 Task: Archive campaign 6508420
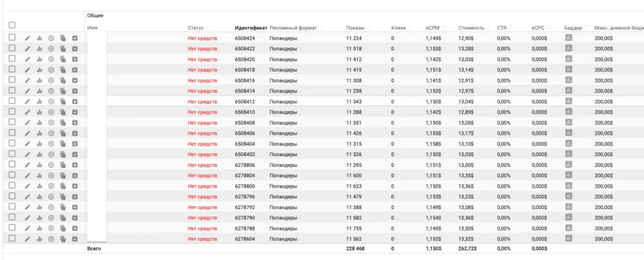[75, 59]
